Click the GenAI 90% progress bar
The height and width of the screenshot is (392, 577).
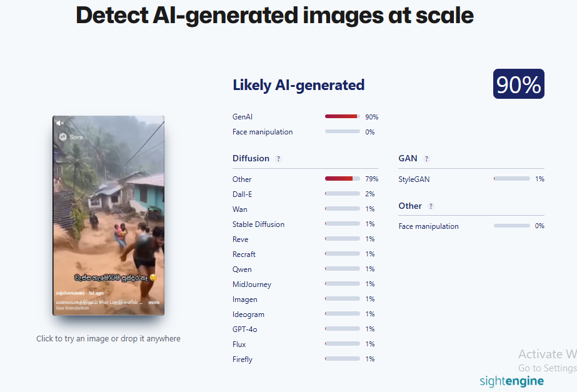pos(342,116)
